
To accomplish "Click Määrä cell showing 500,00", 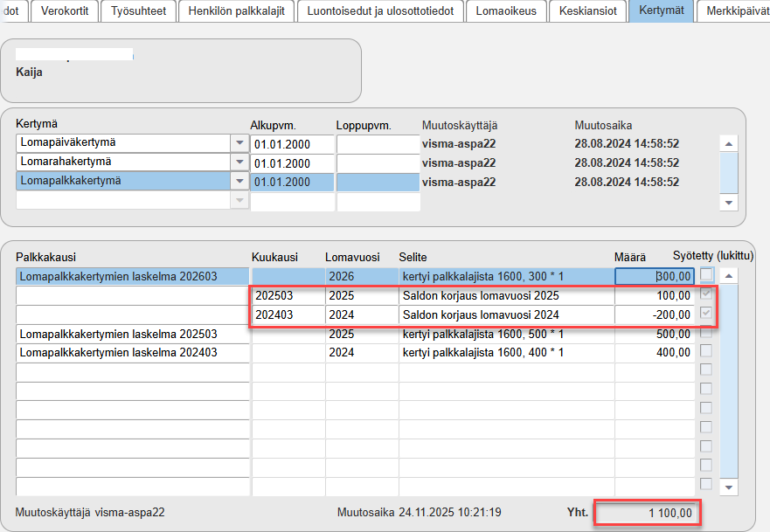I will 655,335.
